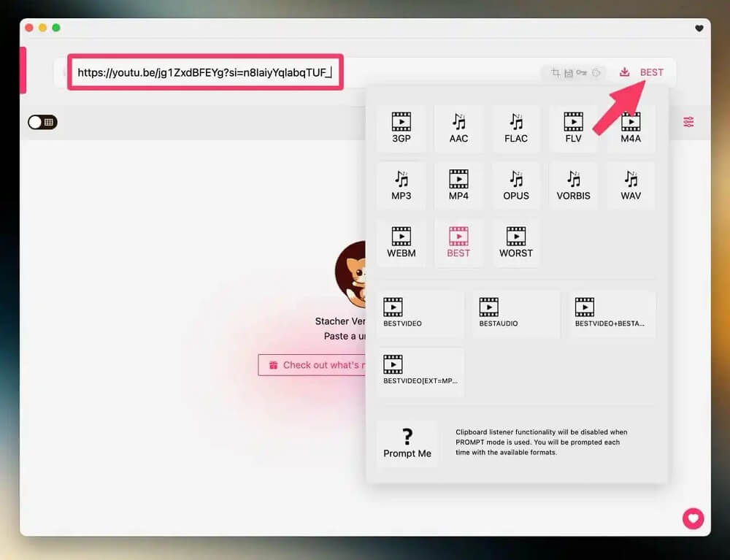Image resolution: width=730 pixels, height=560 pixels.
Task: Click the "Check out what's" new button
Action: [x=312, y=365]
